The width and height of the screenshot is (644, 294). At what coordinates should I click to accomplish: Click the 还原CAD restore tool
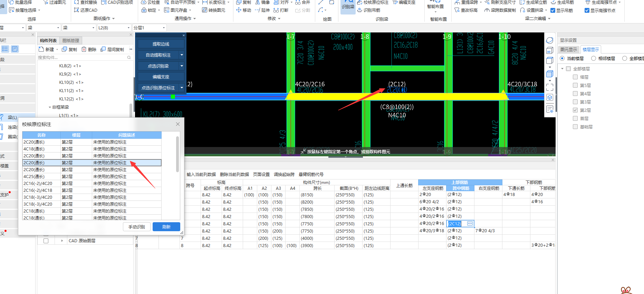click(x=86, y=10)
